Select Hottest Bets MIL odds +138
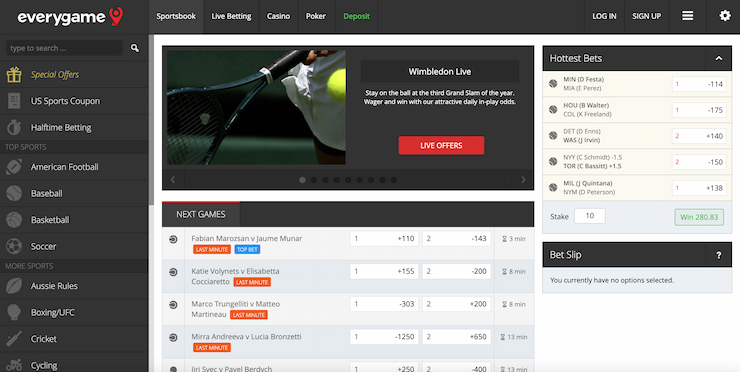The height and width of the screenshot is (372, 740). [x=699, y=188]
